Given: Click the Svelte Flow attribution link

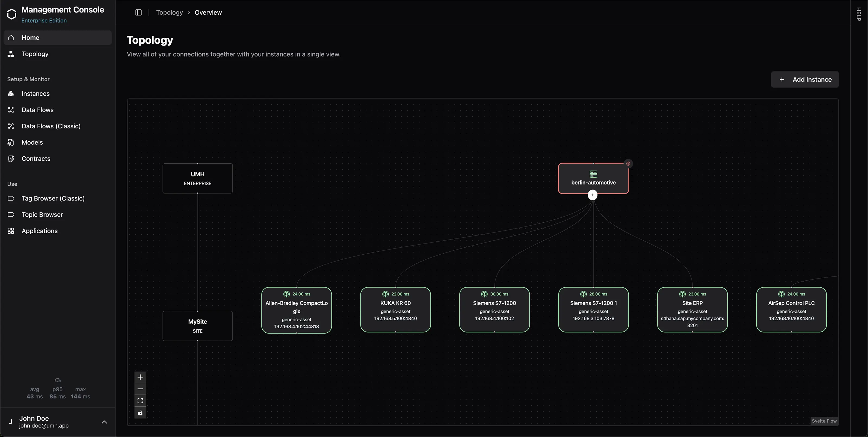Looking at the screenshot, I should pos(824,421).
